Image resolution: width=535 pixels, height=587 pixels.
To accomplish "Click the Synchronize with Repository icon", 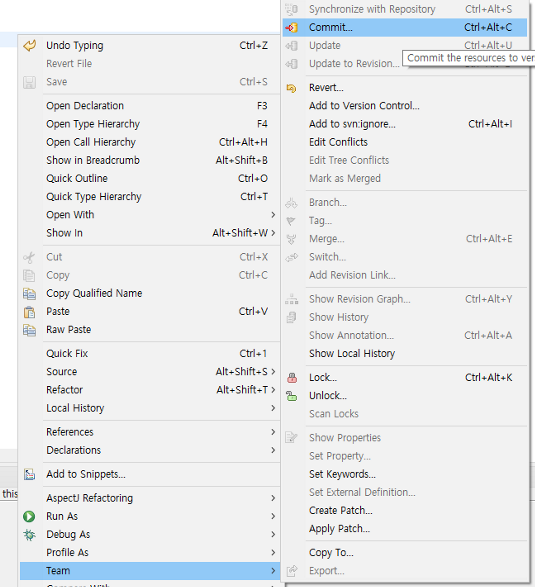I will point(292,9).
